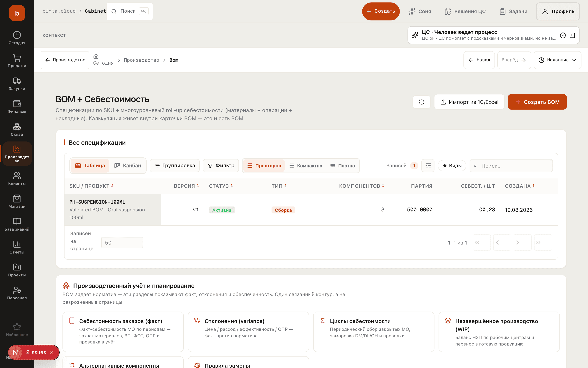Click the back-to-Производство button
The height and width of the screenshot is (368, 588).
point(65,60)
